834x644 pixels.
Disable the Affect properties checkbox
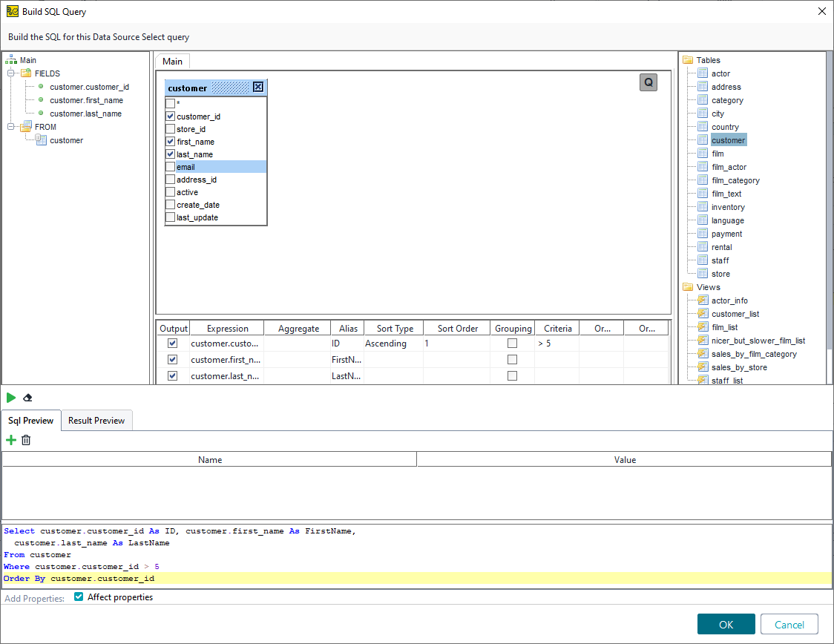pyautogui.click(x=78, y=596)
